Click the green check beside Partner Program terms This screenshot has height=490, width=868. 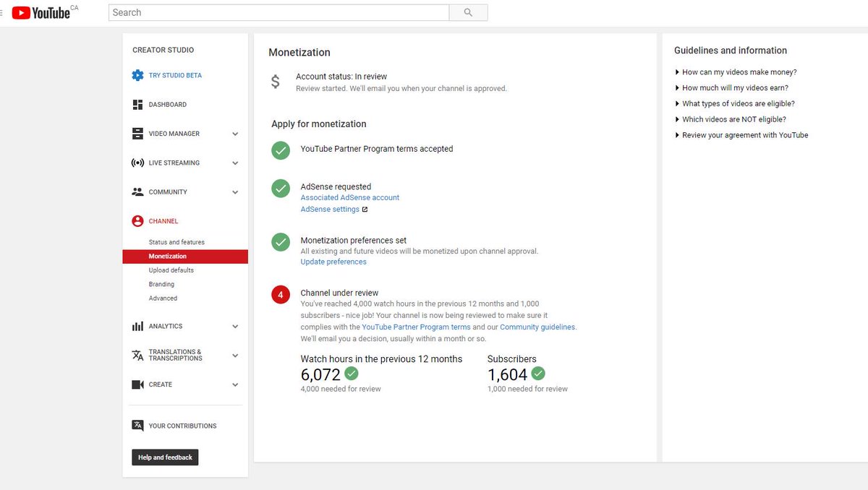pyautogui.click(x=281, y=150)
